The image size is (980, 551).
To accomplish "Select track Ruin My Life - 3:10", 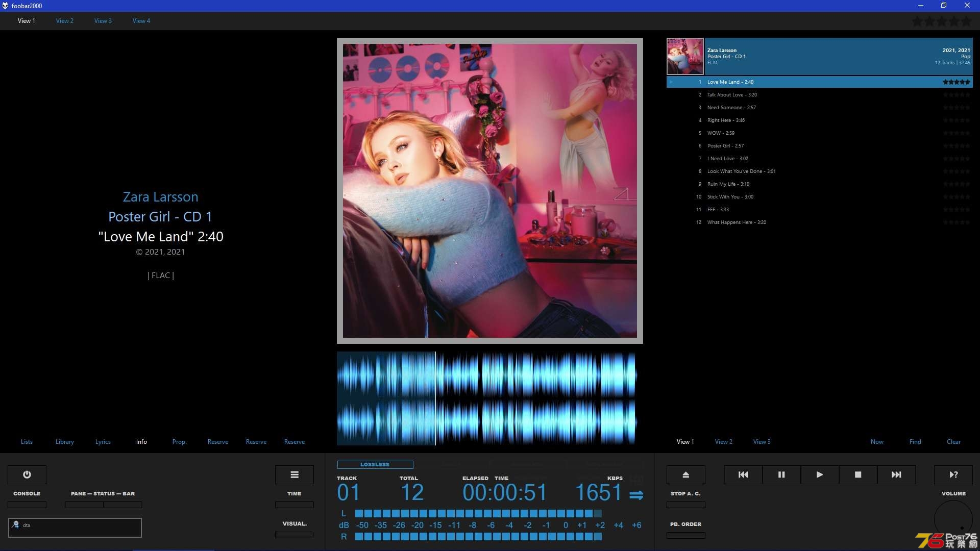I will (820, 184).
